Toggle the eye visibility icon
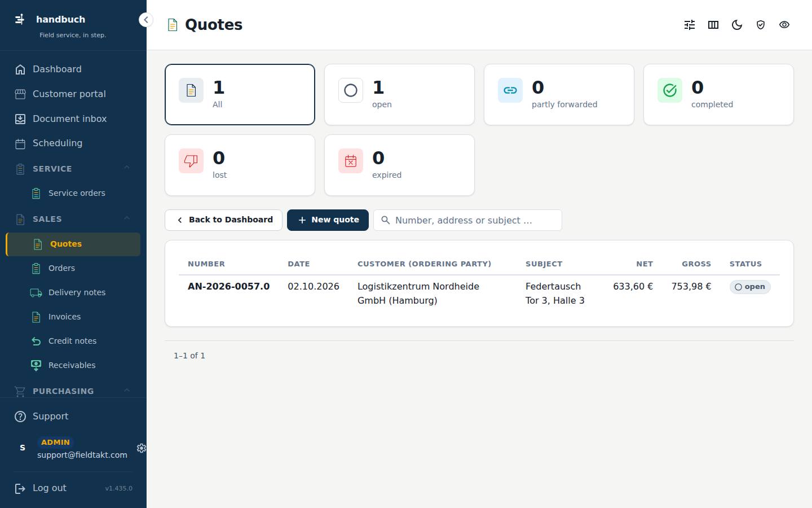Image resolution: width=812 pixels, height=508 pixels. (784, 25)
